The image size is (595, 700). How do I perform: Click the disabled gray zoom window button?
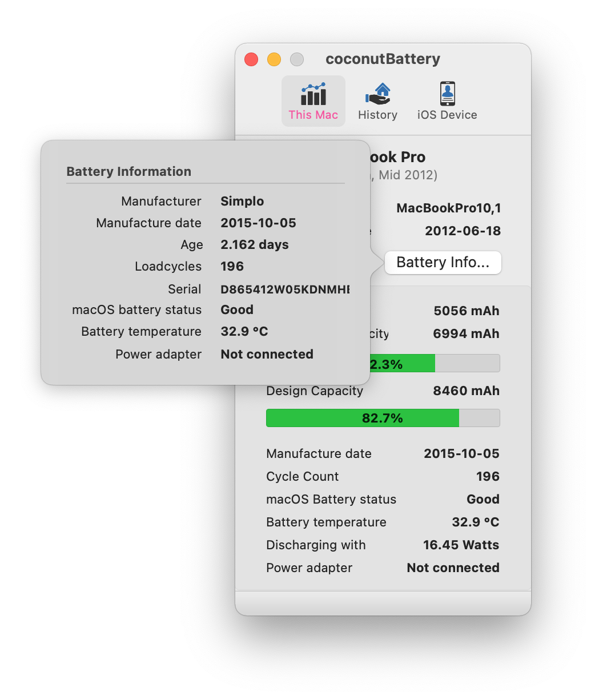297,59
